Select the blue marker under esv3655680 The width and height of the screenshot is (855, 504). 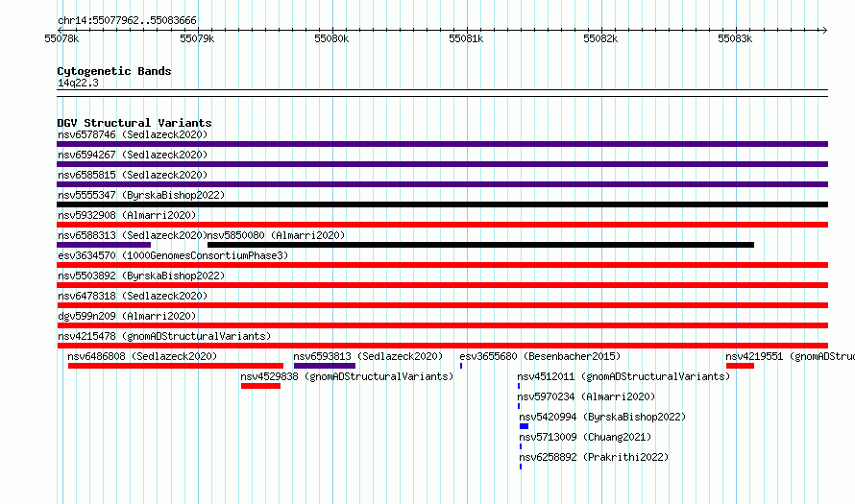point(461,366)
